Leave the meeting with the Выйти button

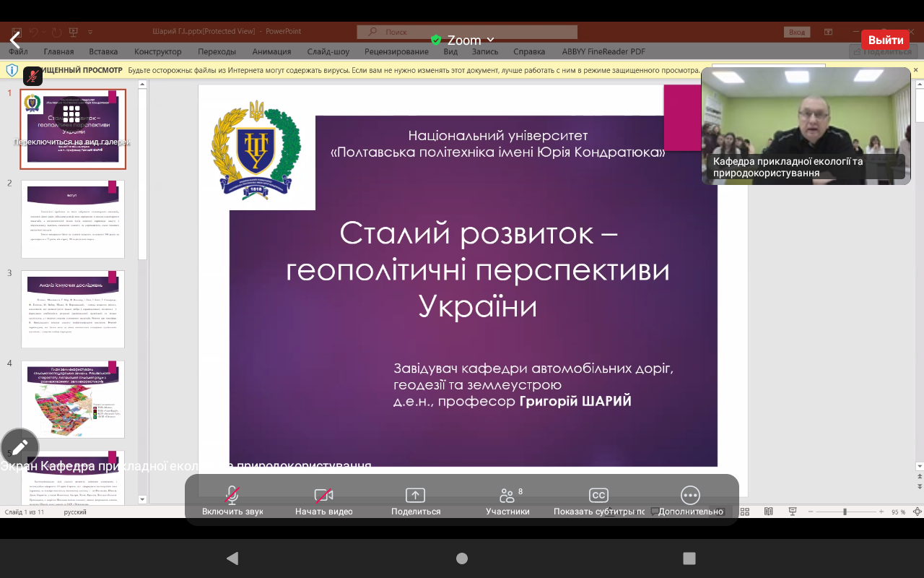[x=885, y=40]
